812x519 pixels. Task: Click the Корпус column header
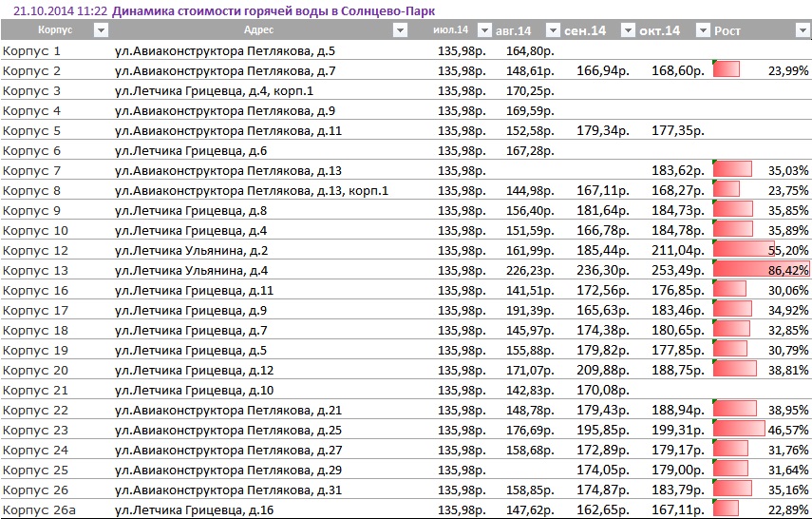[x=55, y=30]
